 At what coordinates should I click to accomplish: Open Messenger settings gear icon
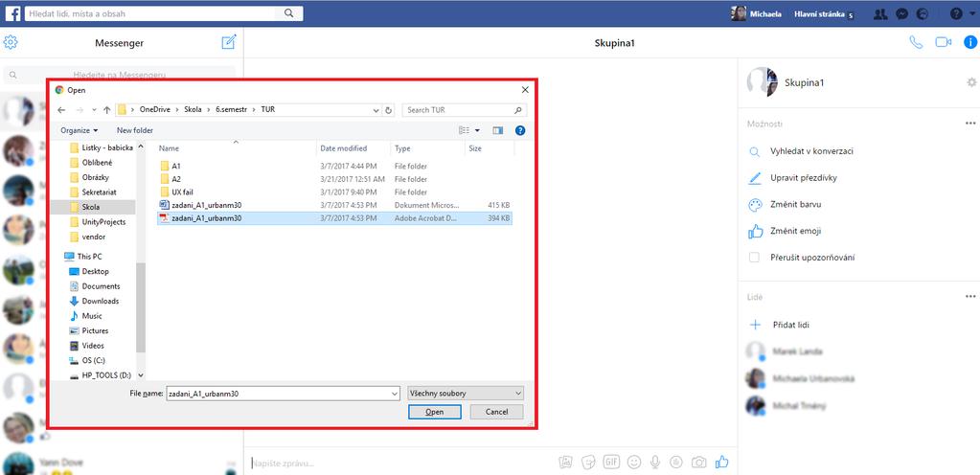(11, 42)
